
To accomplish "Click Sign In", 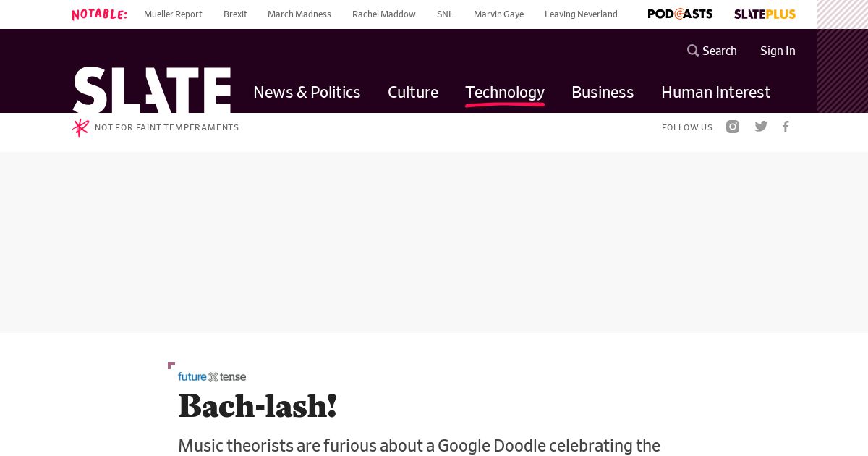I will [x=778, y=51].
